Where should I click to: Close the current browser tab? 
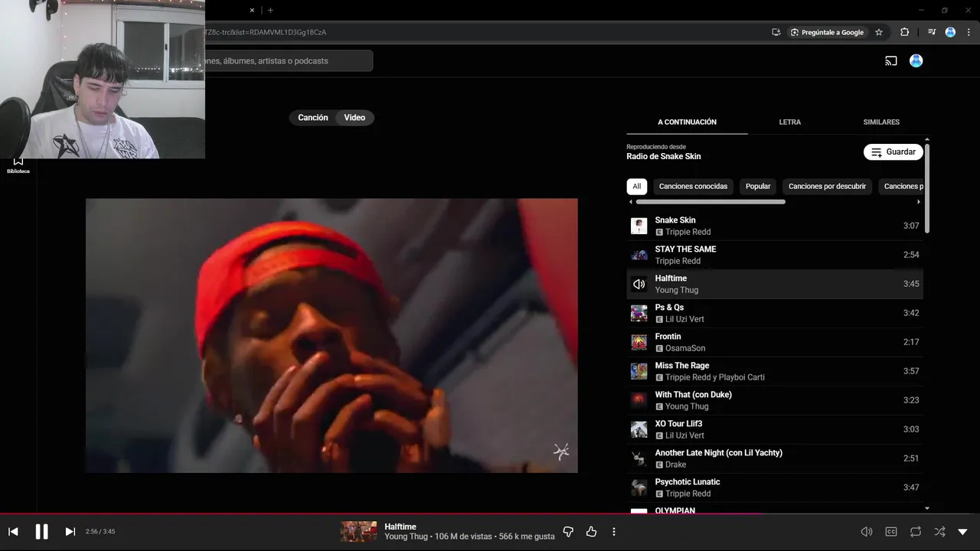(x=252, y=10)
